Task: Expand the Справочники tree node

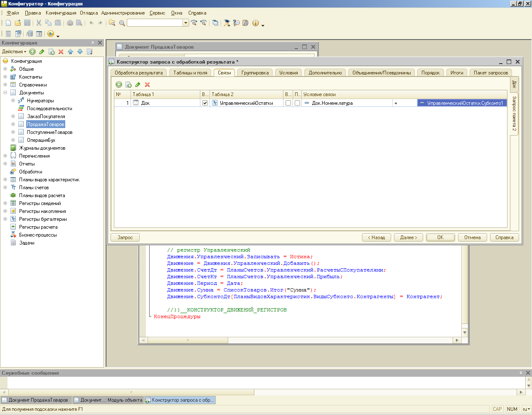Action: click(x=5, y=85)
